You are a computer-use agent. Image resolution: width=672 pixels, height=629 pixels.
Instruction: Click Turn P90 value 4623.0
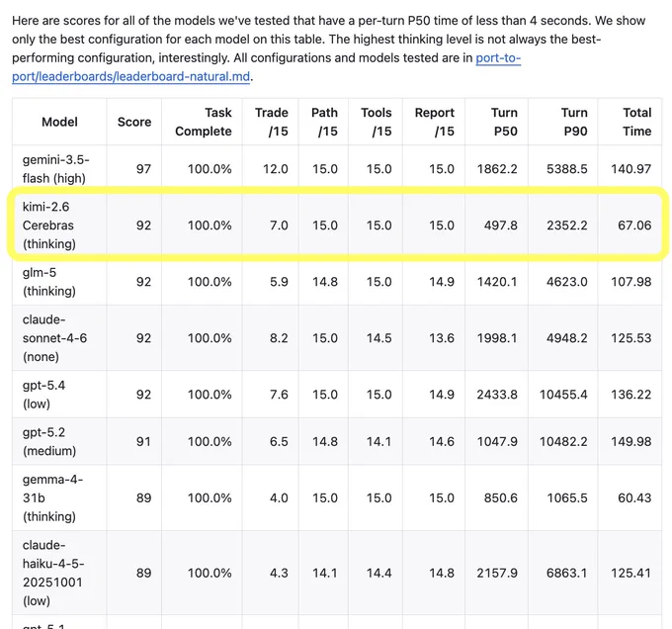pos(566,282)
